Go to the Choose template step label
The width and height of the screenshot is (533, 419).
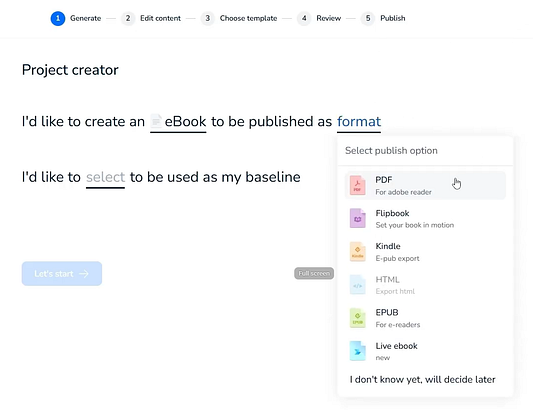248,18
